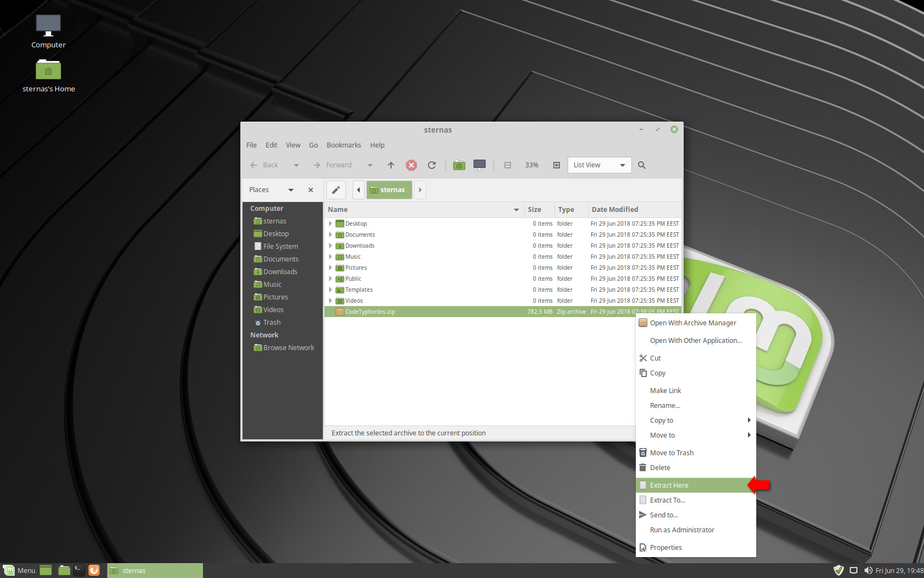Open the Move to submenu
Screen dimensions: 924x578
coord(696,435)
